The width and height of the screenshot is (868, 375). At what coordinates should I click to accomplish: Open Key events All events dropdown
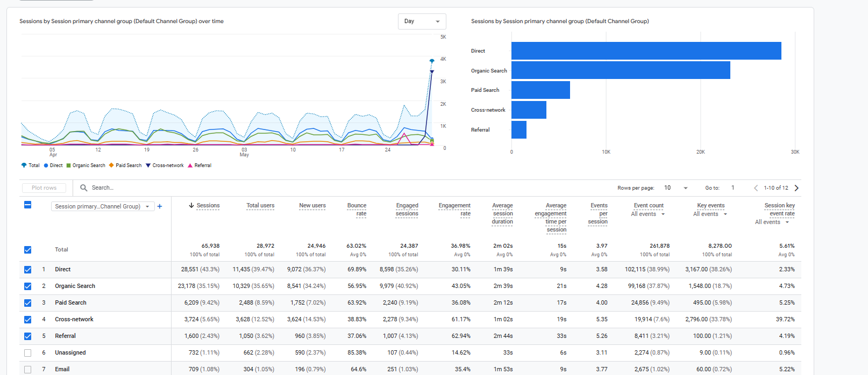pyautogui.click(x=710, y=214)
